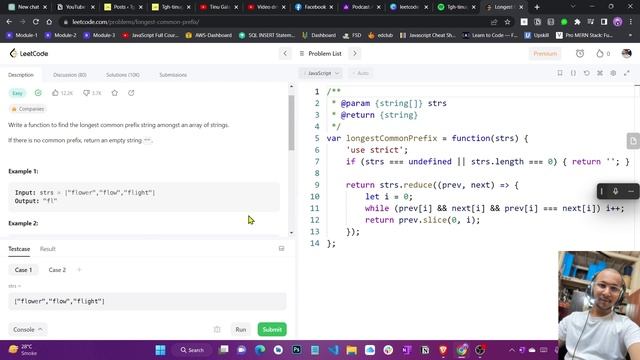Switch to the Solutions tab

[123, 75]
